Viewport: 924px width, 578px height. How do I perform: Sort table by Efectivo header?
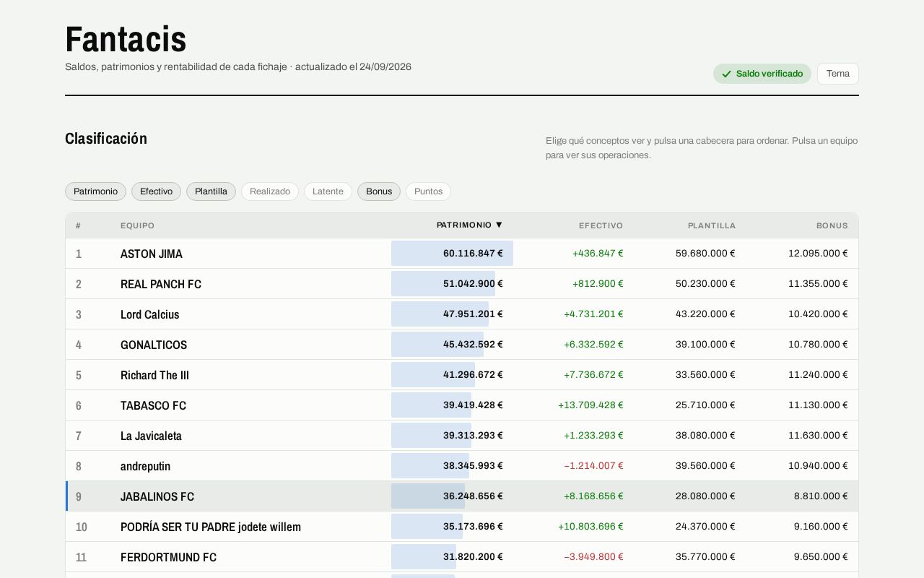pos(601,225)
